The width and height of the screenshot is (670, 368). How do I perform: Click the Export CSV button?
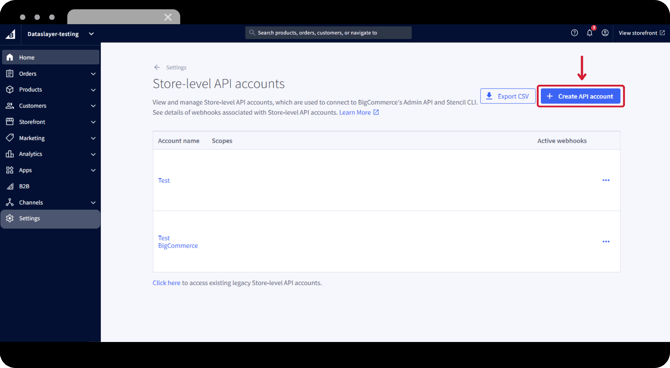tap(508, 96)
